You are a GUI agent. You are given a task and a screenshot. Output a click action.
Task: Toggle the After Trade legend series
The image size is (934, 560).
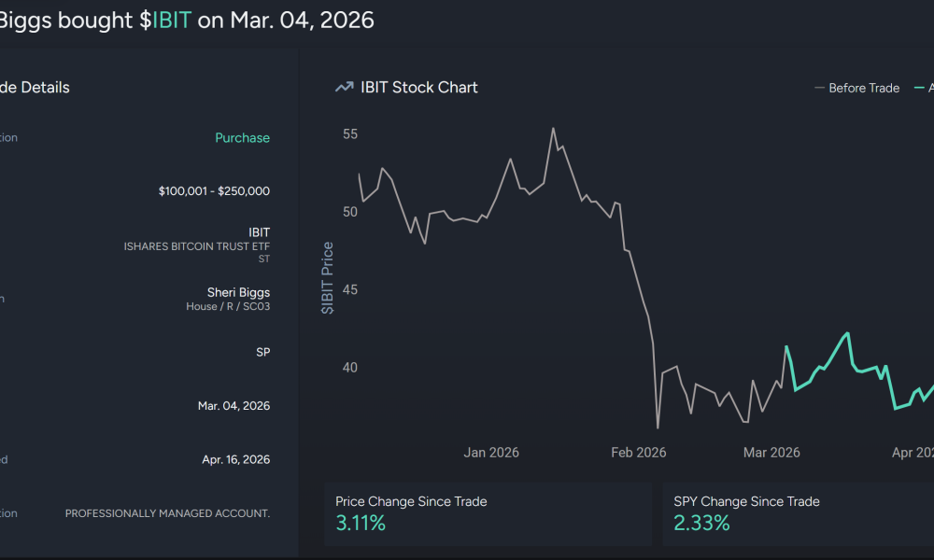(x=925, y=88)
